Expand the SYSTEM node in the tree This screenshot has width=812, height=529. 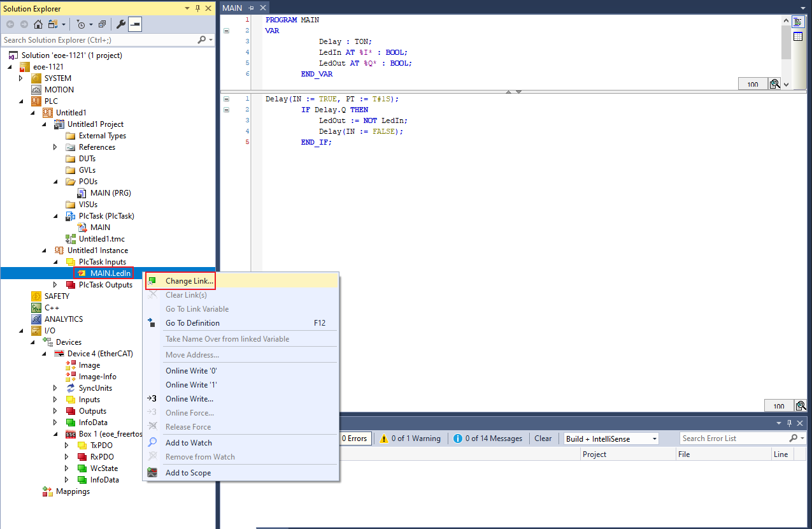click(21, 78)
